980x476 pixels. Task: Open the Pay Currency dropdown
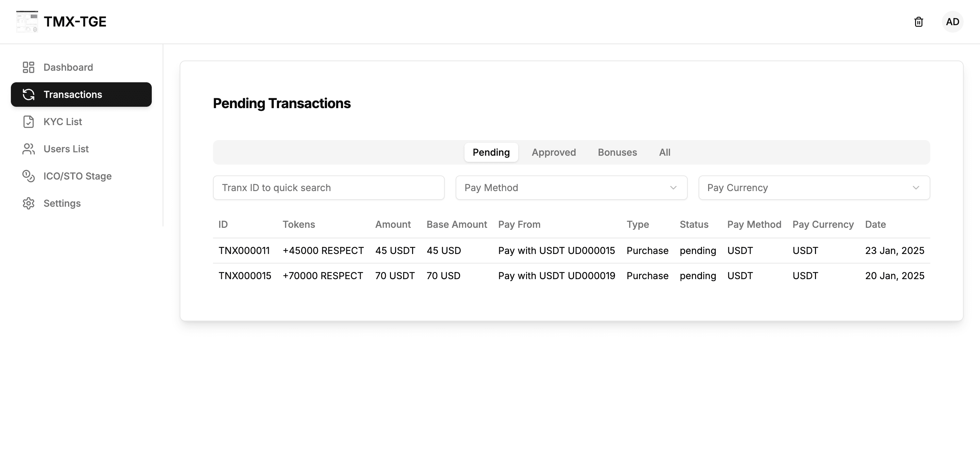click(814, 188)
